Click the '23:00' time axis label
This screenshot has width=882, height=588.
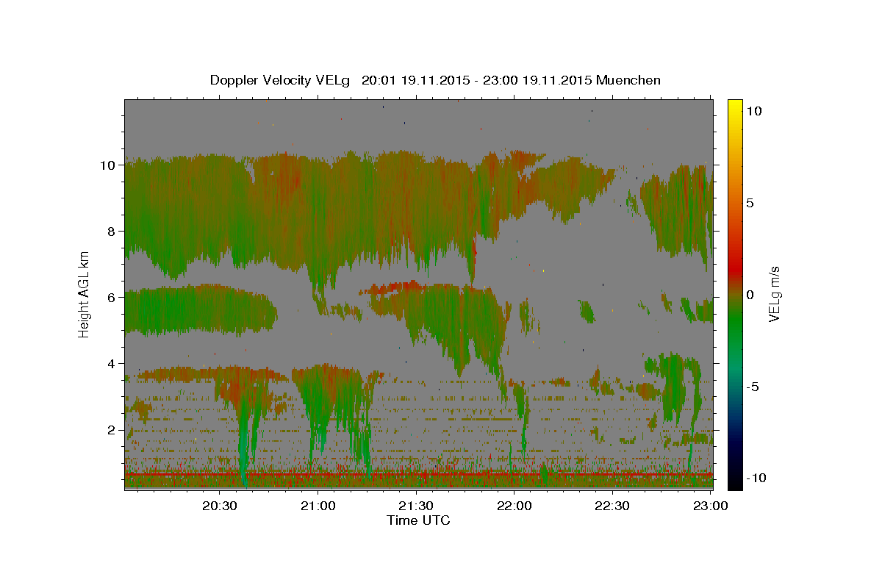[x=711, y=506]
